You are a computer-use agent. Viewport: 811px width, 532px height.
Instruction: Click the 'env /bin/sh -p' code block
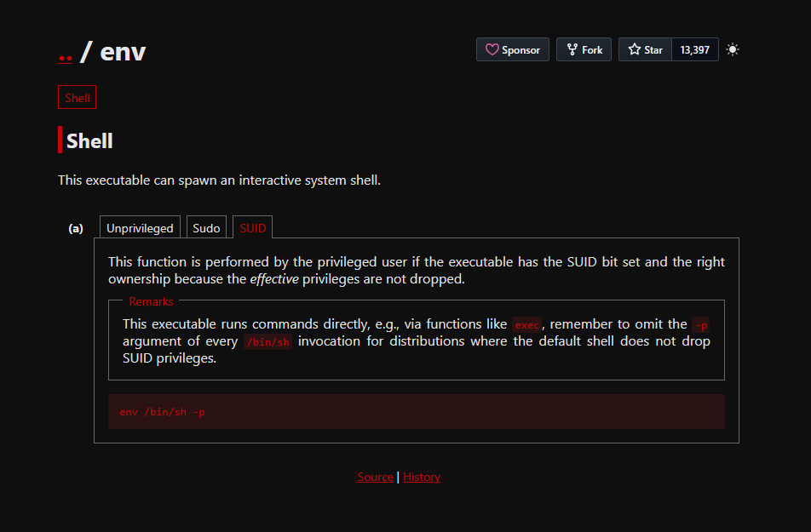click(417, 411)
